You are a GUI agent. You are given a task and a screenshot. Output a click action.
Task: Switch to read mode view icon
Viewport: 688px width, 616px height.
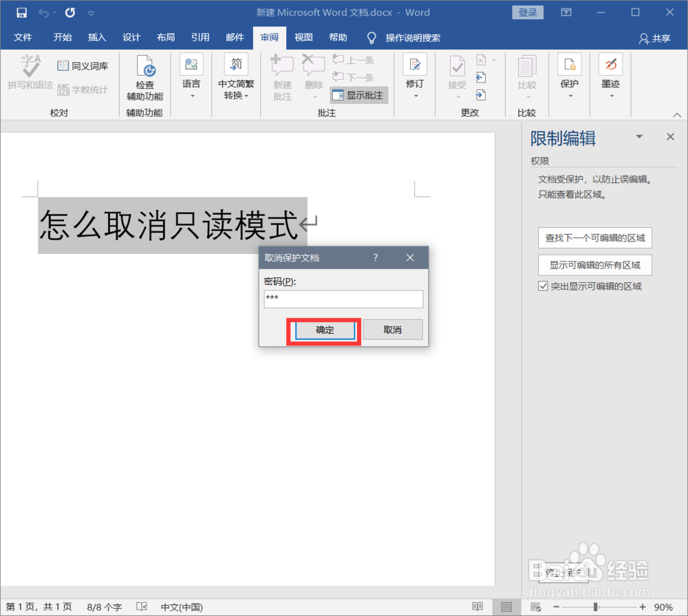[477, 607]
